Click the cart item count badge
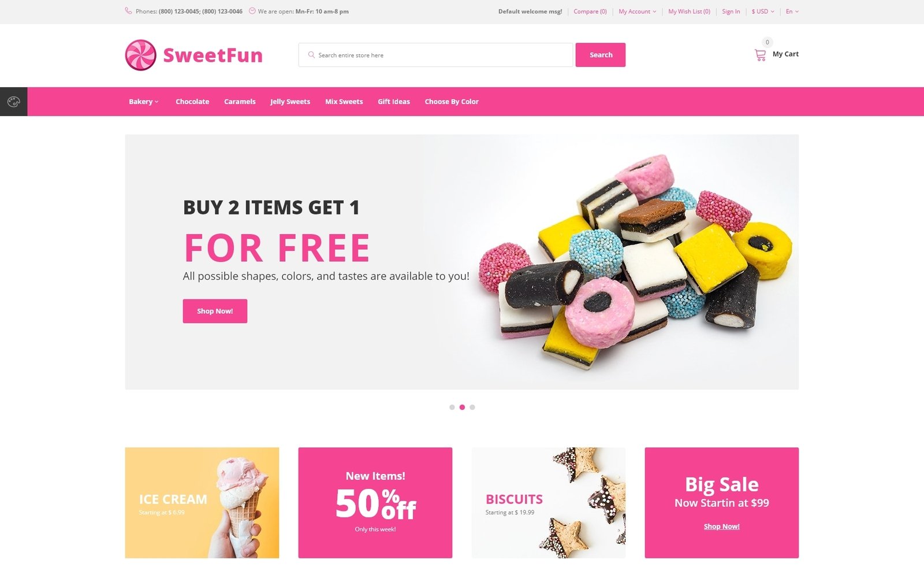This screenshot has height=578, width=924. [x=767, y=42]
